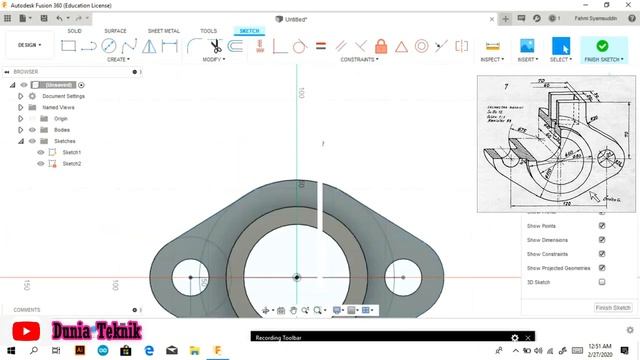
Task: Apply the Fix/Unfix lock constraint
Action: click(381, 46)
